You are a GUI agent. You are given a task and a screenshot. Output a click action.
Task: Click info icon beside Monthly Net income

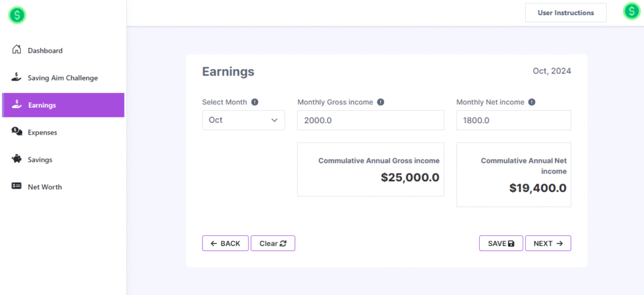(x=531, y=102)
